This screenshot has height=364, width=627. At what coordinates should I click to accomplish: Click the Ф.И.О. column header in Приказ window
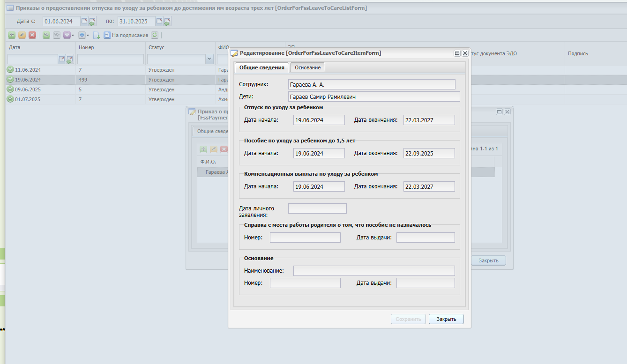click(214, 162)
